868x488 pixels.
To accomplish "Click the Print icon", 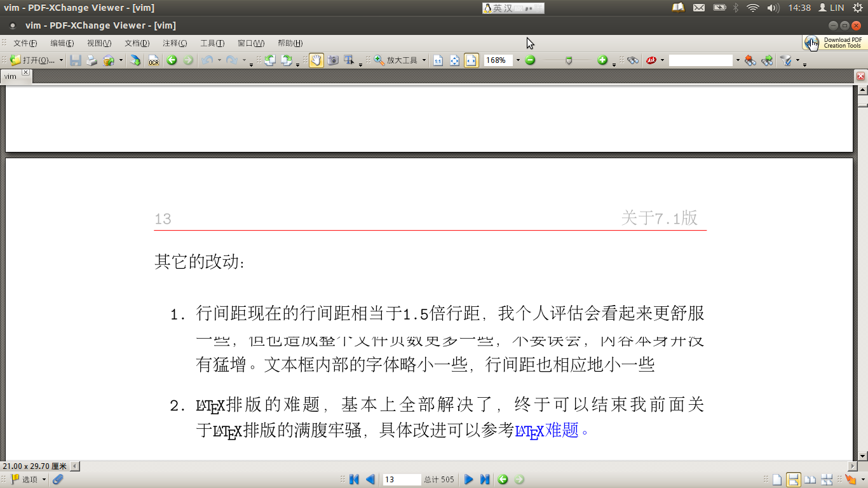I will point(92,60).
